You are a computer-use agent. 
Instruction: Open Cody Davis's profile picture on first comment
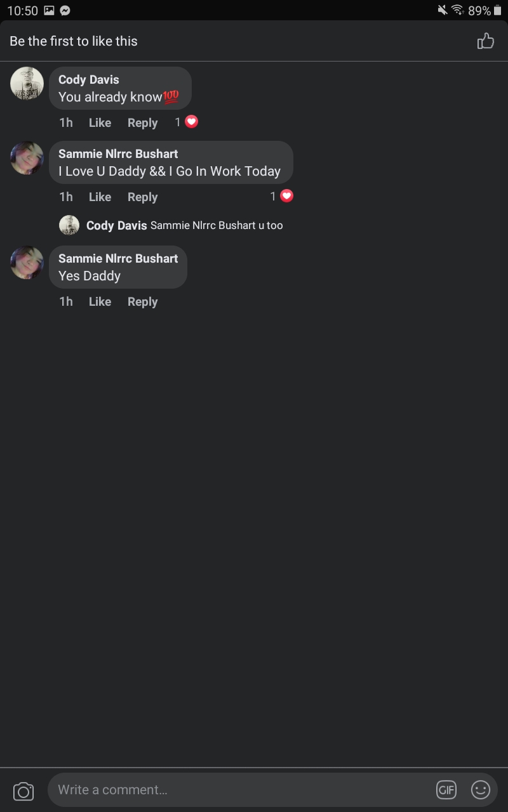point(27,83)
